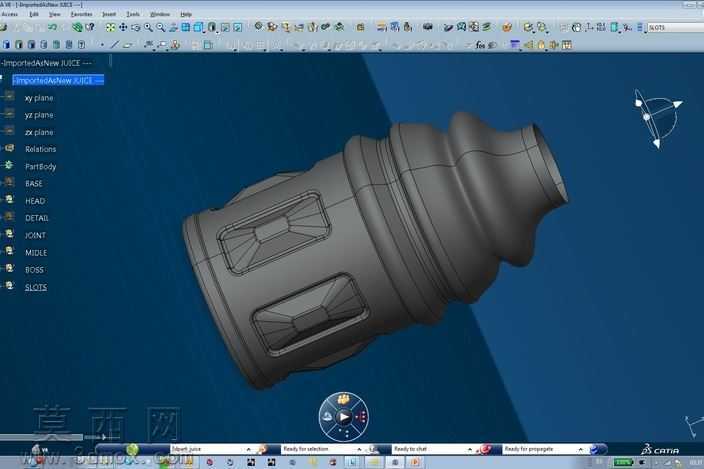Click the CATIA logo at bottom right
This screenshot has height=469, width=704.
tap(660, 450)
